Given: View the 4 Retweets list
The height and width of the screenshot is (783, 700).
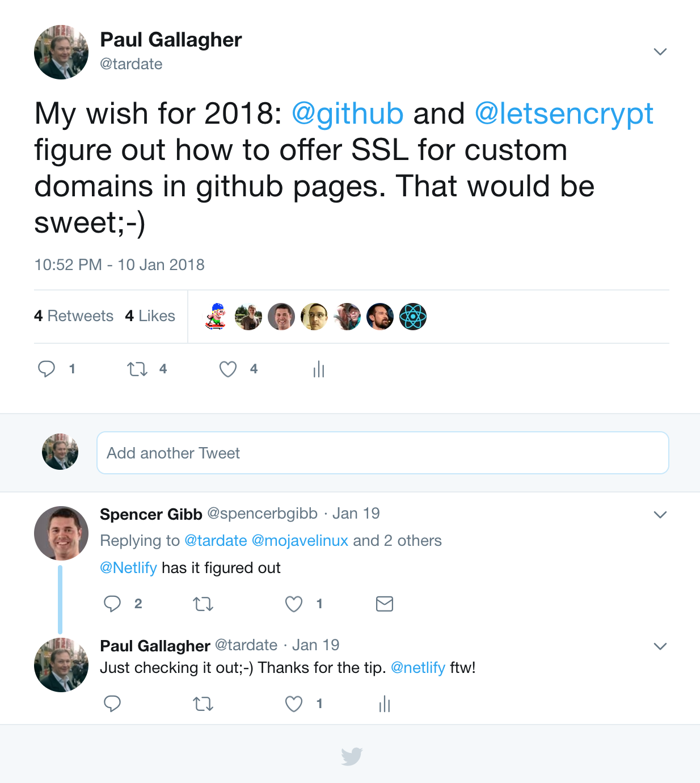Looking at the screenshot, I should click(x=74, y=316).
